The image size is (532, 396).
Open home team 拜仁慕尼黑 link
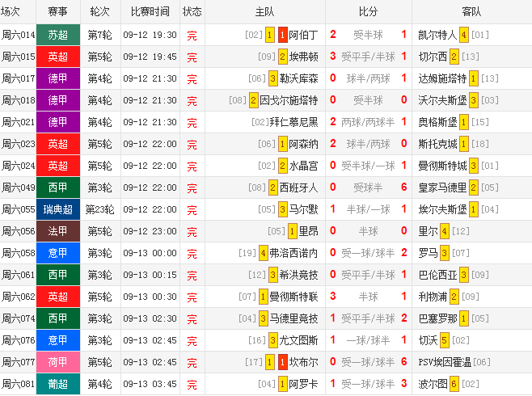coord(293,122)
